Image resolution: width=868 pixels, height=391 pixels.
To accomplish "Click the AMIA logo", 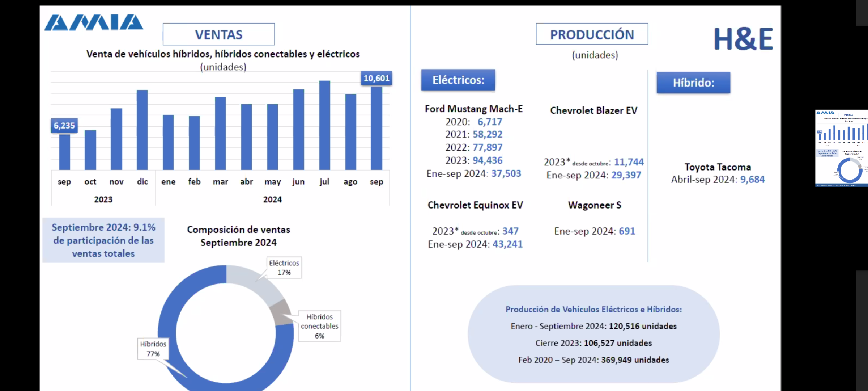I will pos(94,23).
